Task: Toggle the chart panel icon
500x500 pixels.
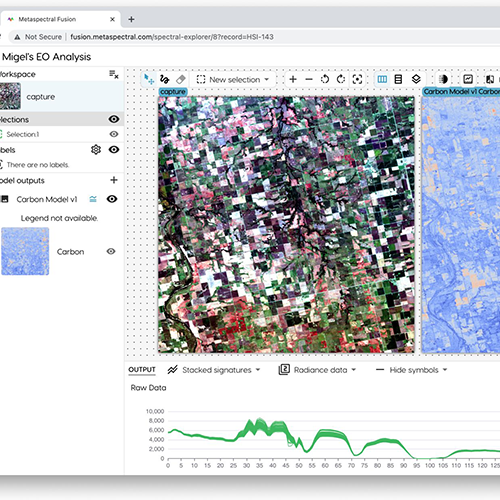Action: [468, 79]
